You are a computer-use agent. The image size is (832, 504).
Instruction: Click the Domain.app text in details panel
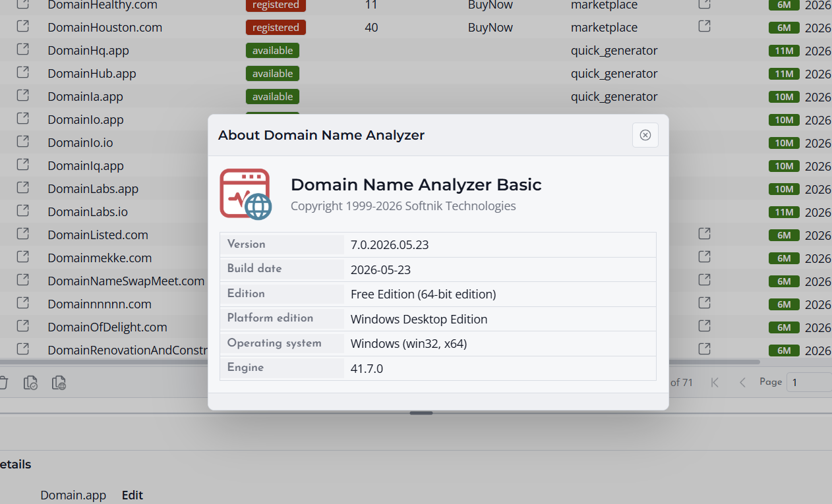point(73,495)
